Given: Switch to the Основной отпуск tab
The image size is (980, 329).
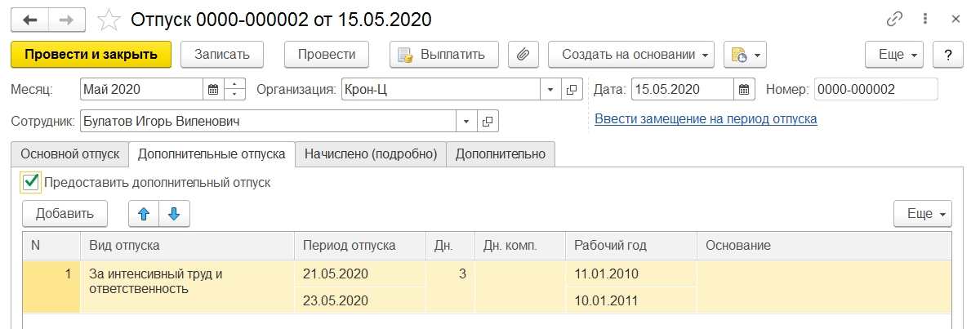Looking at the screenshot, I should pyautogui.click(x=70, y=153).
